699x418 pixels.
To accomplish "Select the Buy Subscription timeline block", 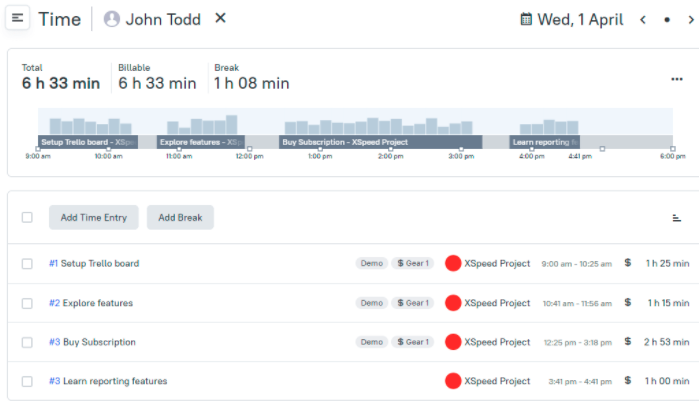I will pos(381,142).
